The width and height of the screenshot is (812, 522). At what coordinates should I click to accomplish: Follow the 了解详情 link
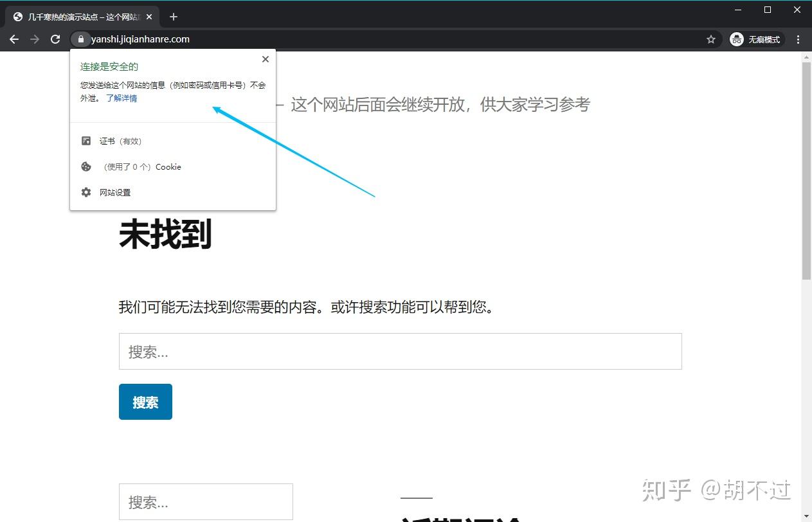[x=122, y=98]
